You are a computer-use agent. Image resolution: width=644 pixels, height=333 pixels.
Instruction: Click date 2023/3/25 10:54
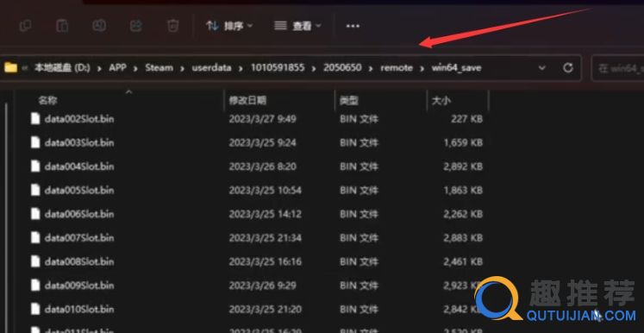point(266,191)
